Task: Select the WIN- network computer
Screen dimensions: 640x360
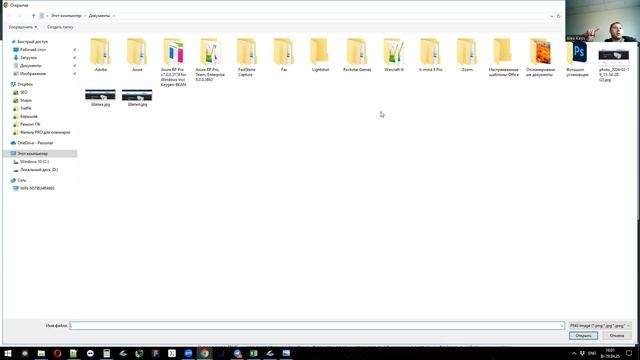Action: click(37, 188)
